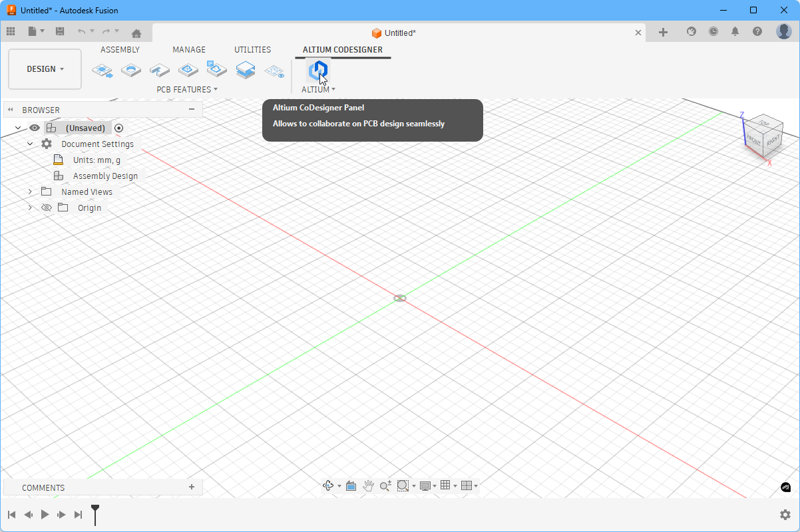The image size is (800, 532).
Task: Open the Fusion application menu grid icon
Action: (x=11, y=31)
